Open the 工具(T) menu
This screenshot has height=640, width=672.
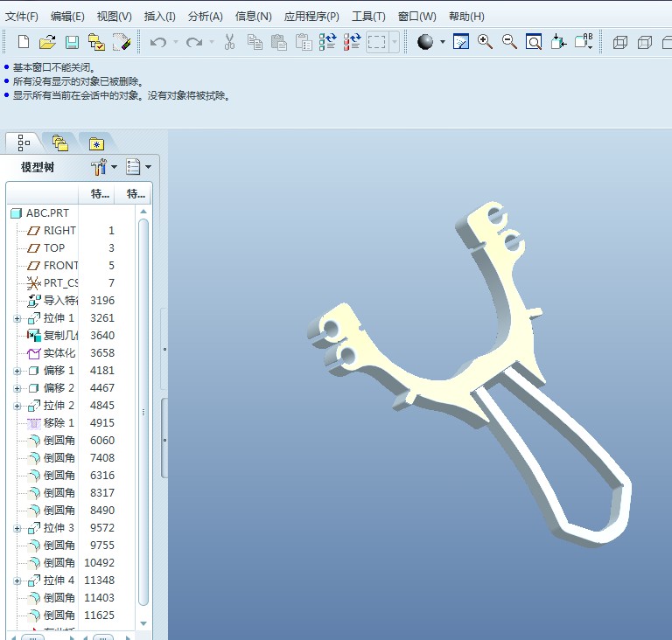[x=368, y=17]
